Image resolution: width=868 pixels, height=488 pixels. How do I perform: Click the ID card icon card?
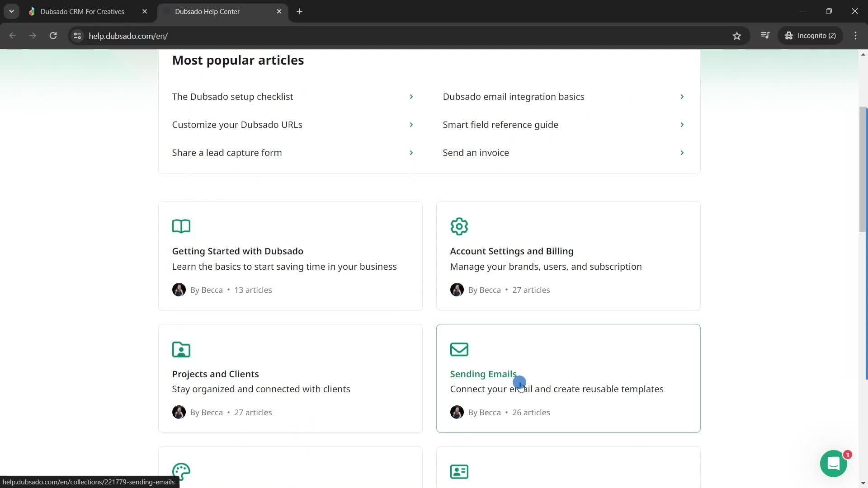[459, 472]
